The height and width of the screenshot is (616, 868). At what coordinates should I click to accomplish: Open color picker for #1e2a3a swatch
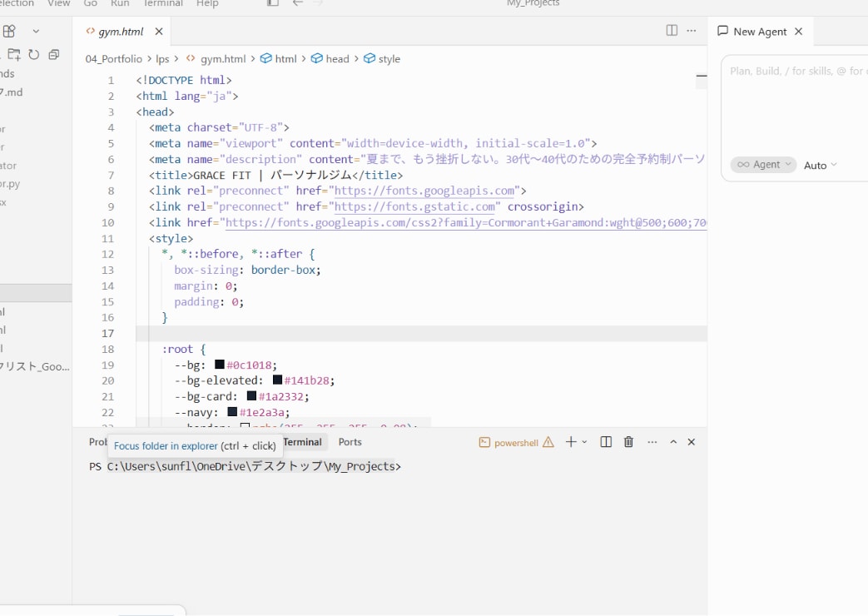(x=232, y=411)
